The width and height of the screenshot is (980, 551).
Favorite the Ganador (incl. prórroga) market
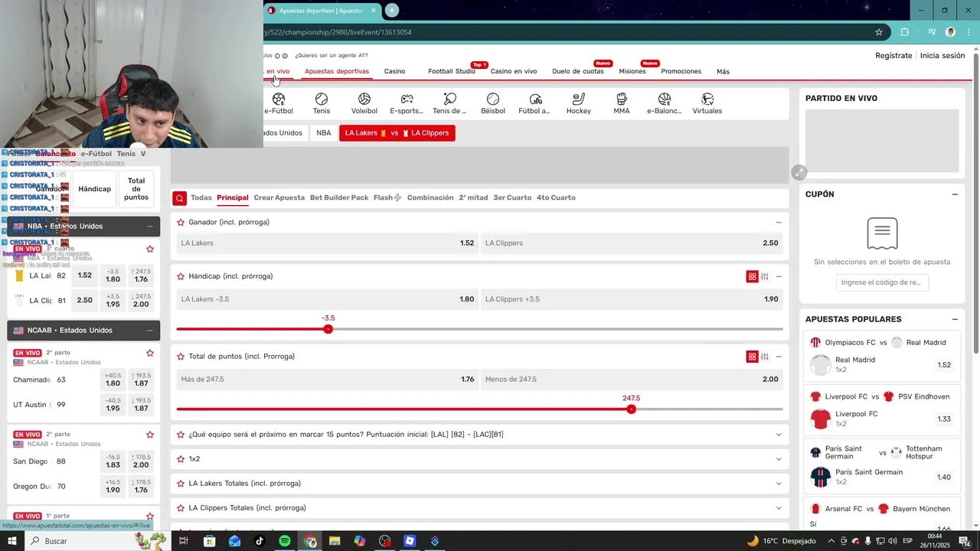click(181, 222)
